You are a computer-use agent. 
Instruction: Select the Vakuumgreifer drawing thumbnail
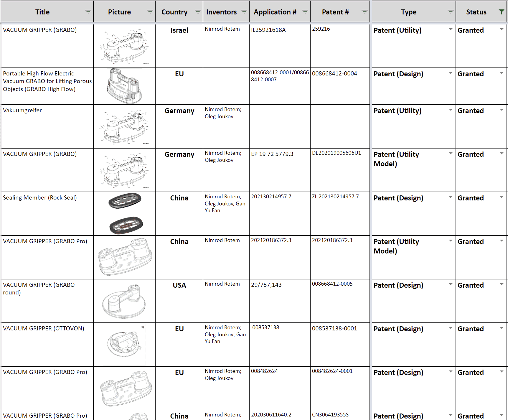[124, 127]
